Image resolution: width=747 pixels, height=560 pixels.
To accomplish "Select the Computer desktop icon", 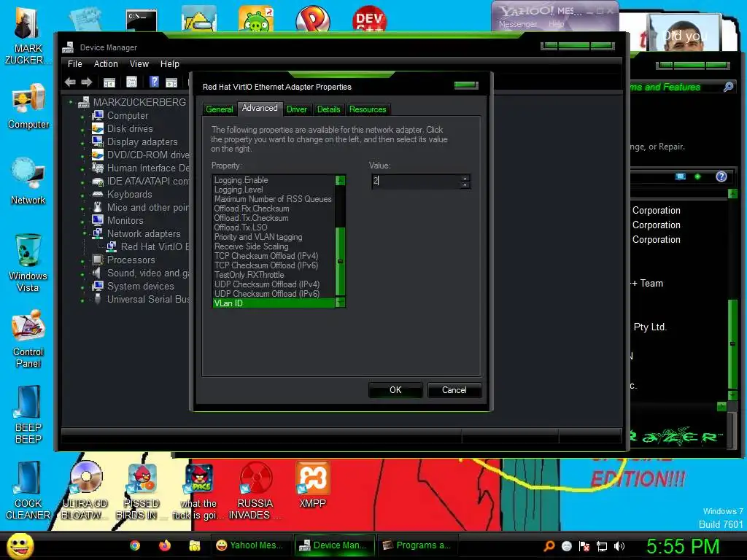I will tap(28, 106).
